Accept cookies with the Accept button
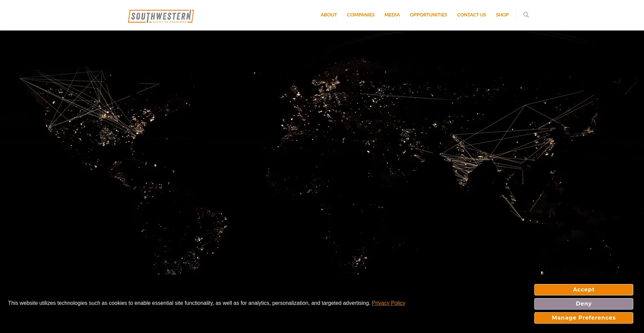 point(584,290)
